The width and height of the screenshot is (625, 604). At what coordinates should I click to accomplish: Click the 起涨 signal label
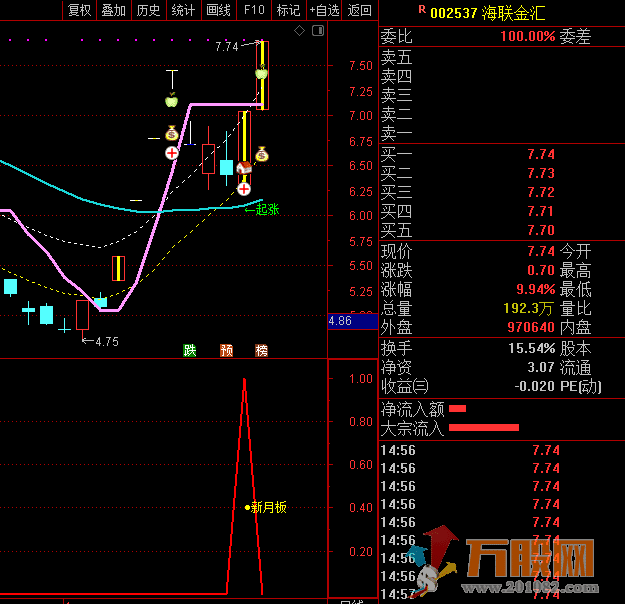267,209
